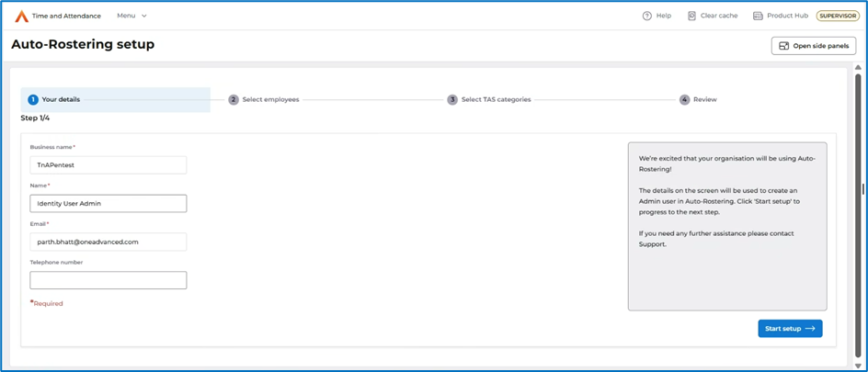Go to step 3 Select TAS categories
868x372 pixels.
coord(489,99)
